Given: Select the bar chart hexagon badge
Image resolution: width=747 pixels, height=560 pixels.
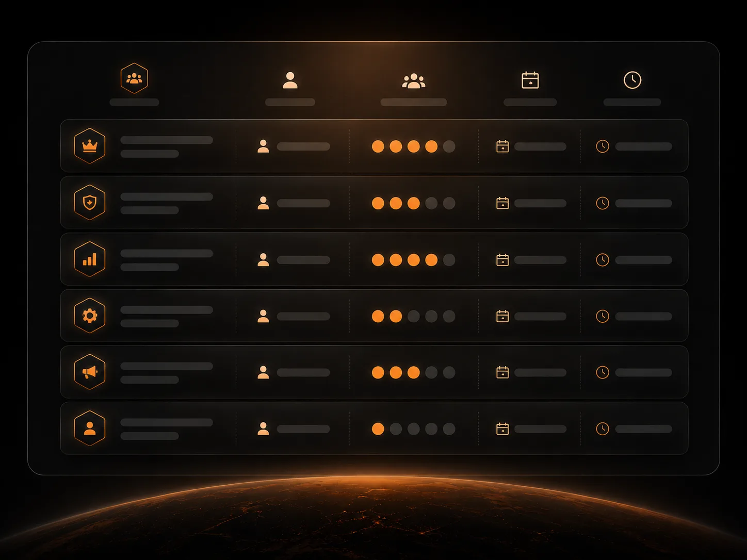Looking at the screenshot, I should [90, 259].
